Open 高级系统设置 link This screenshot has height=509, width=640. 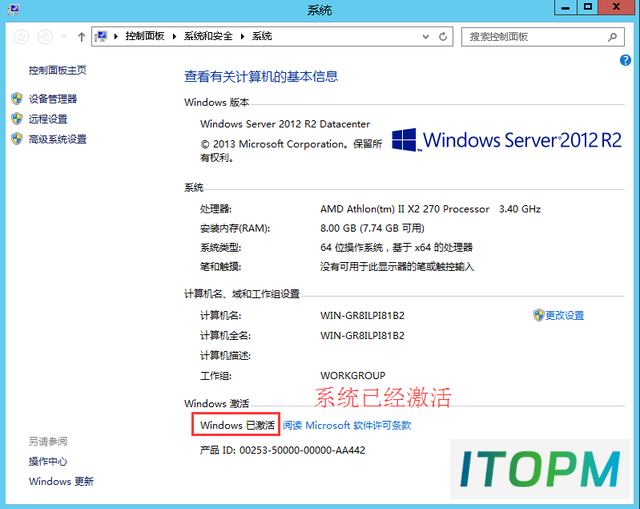pos(58,140)
